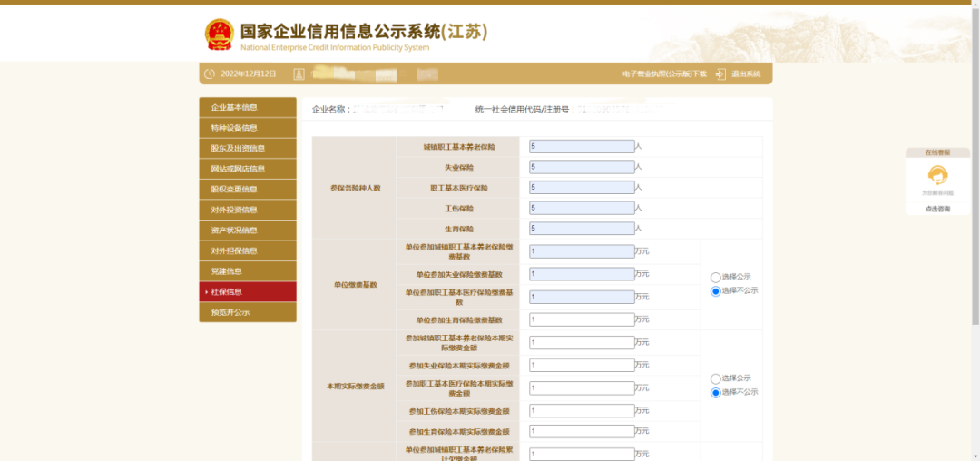The height and width of the screenshot is (461, 980).
Task: Click 点击咨询 for online help
Action: (937, 209)
